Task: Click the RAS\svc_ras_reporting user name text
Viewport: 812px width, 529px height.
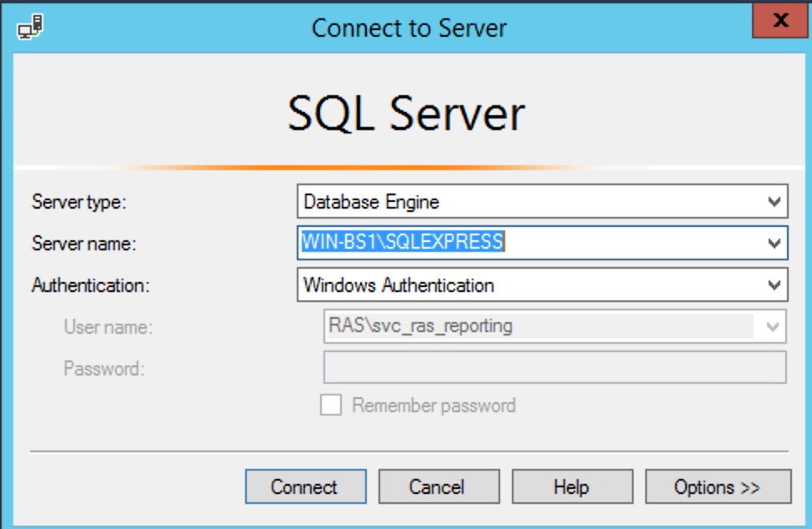Action: coord(420,326)
